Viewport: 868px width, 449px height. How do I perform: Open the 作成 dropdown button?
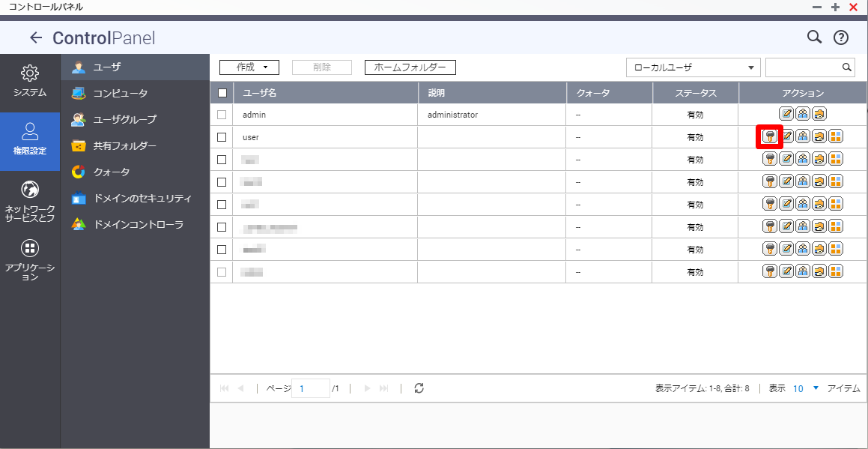tap(249, 67)
